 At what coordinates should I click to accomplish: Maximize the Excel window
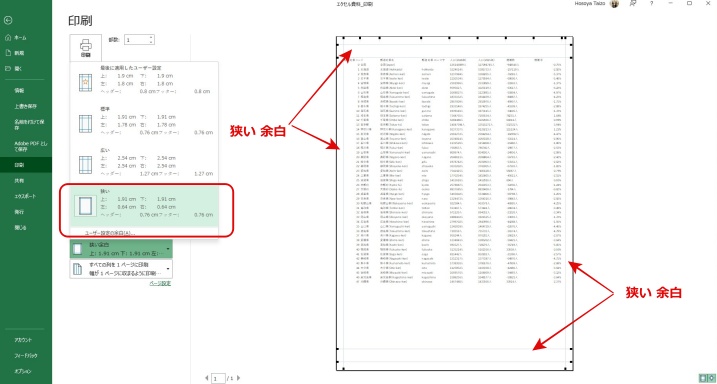tap(689, 3)
